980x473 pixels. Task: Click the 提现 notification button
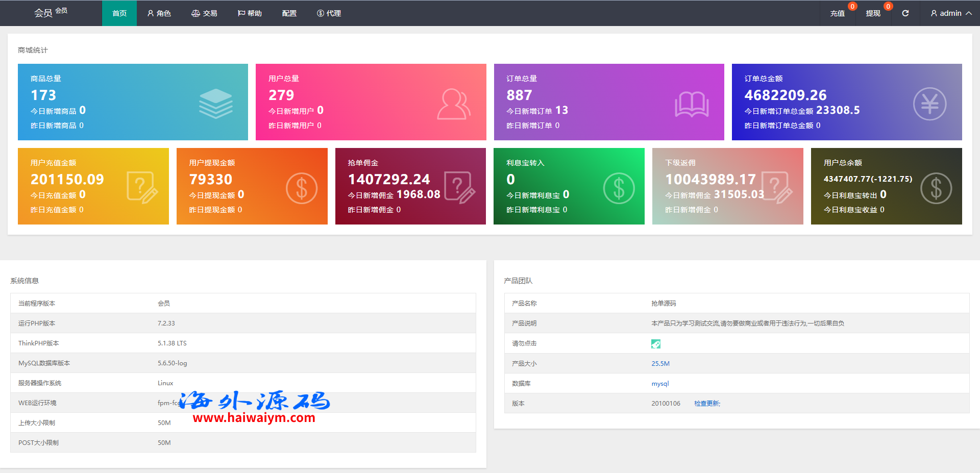pyautogui.click(x=873, y=13)
